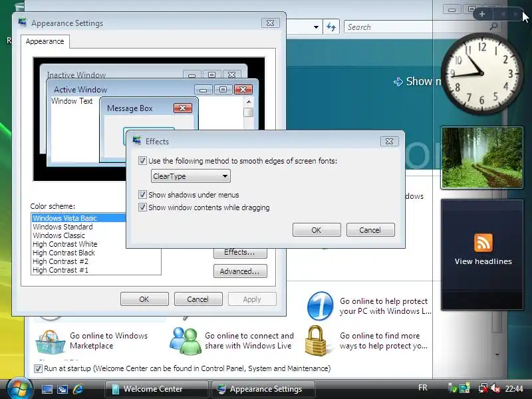532x399 pixels.
Task: Click the search magnifier icon
Action: [493, 27]
